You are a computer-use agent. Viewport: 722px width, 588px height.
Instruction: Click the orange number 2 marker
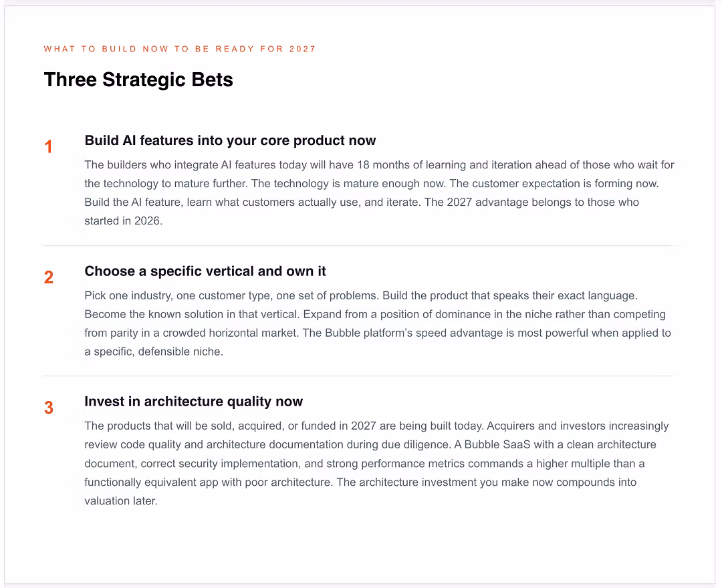(49, 277)
